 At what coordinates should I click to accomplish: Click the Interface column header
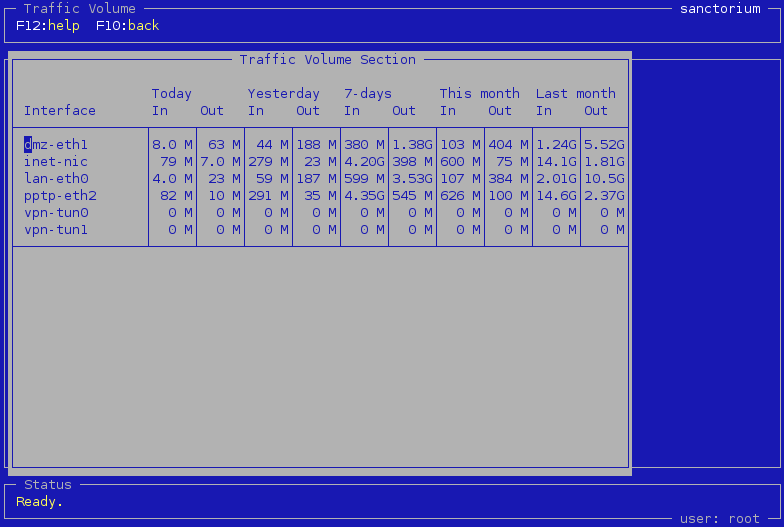[x=60, y=111]
